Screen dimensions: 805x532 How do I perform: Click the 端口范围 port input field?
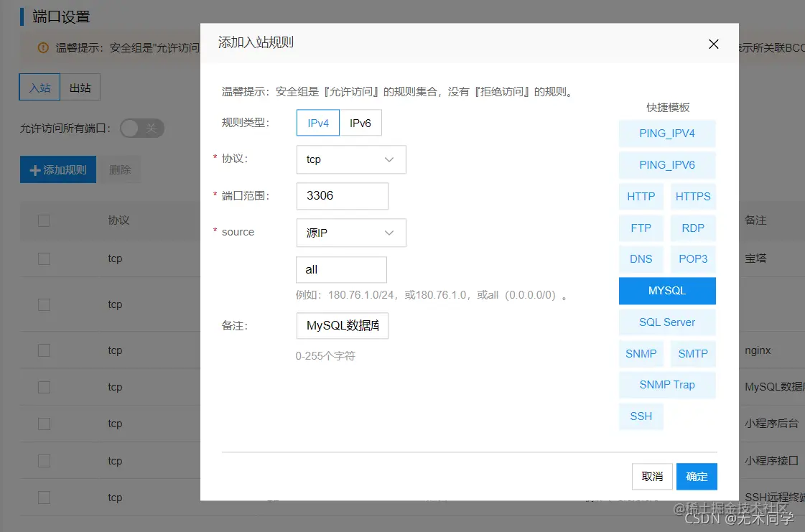(342, 196)
